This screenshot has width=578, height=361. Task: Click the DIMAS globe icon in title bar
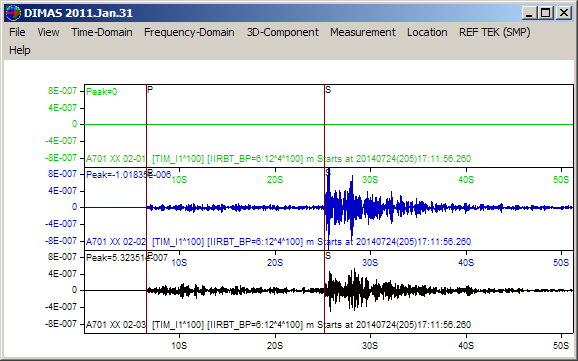coord(13,13)
